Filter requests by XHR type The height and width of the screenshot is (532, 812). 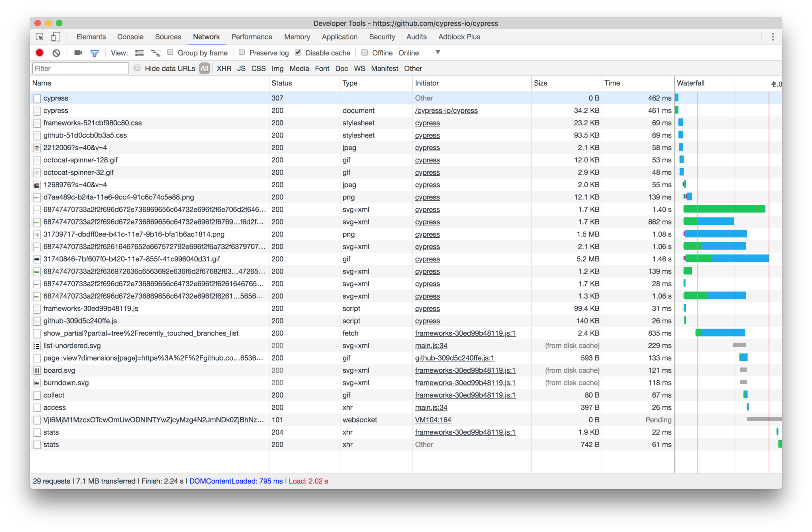(x=224, y=69)
